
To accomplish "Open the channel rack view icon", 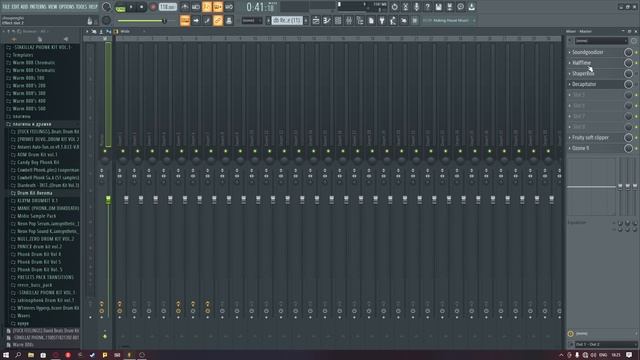I will (338, 20).
